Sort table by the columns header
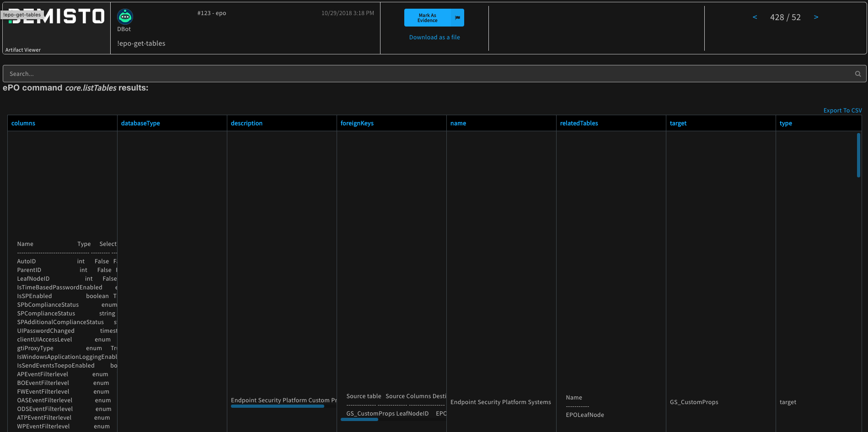This screenshot has height=432, width=868. (23, 123)
